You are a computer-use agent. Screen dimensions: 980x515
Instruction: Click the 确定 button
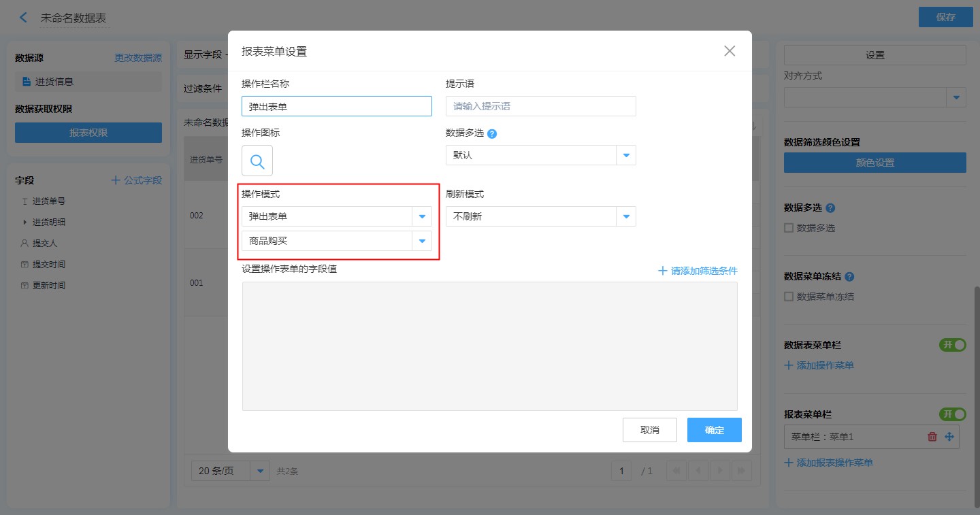[x=714, y=430]
